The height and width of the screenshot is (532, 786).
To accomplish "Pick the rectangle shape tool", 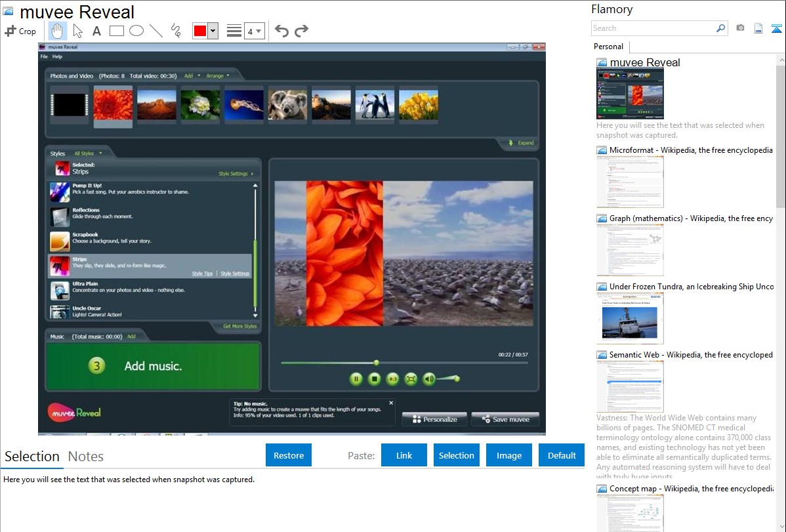I will [x=117, y=31].
